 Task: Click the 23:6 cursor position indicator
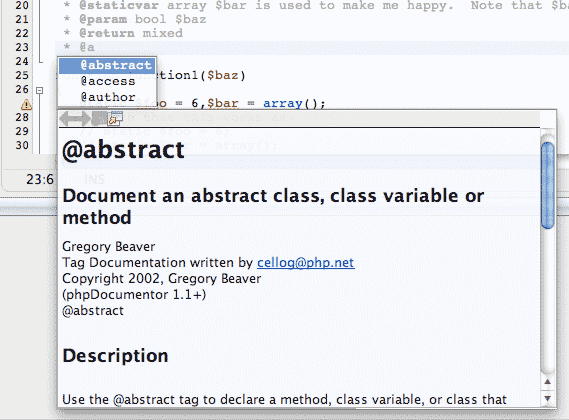point(40,179)
